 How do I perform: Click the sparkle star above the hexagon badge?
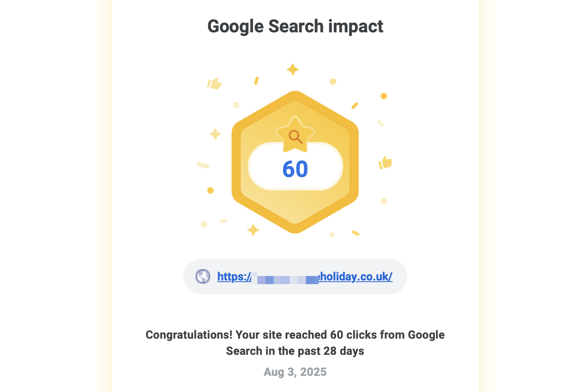[293, 70]
